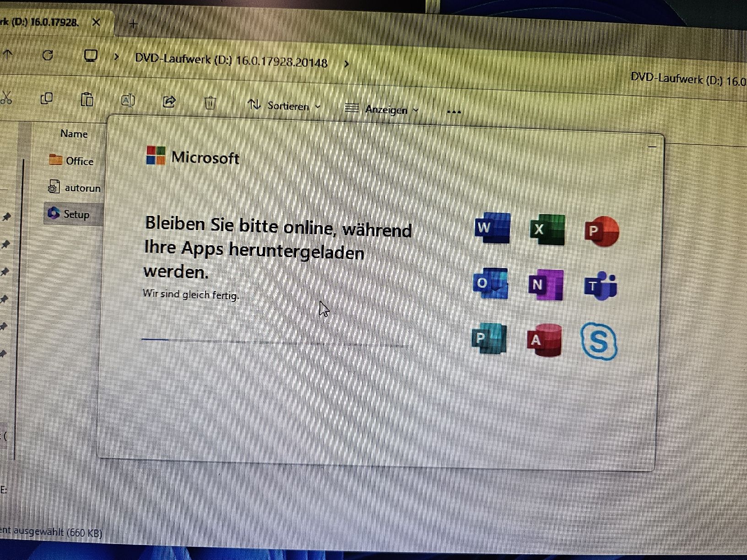
Task: Click the Access app icon in the installer
Action: point(544,340)
